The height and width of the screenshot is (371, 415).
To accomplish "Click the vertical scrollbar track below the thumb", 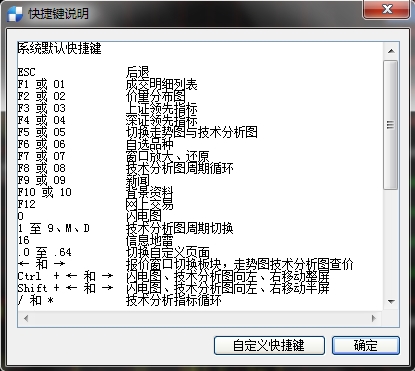I will point(391,242).
